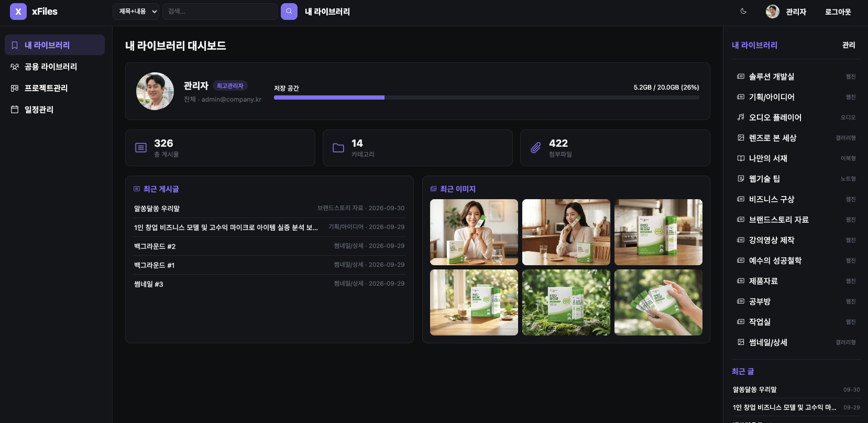Click the storage space progress bar

[x=487, y=97]
